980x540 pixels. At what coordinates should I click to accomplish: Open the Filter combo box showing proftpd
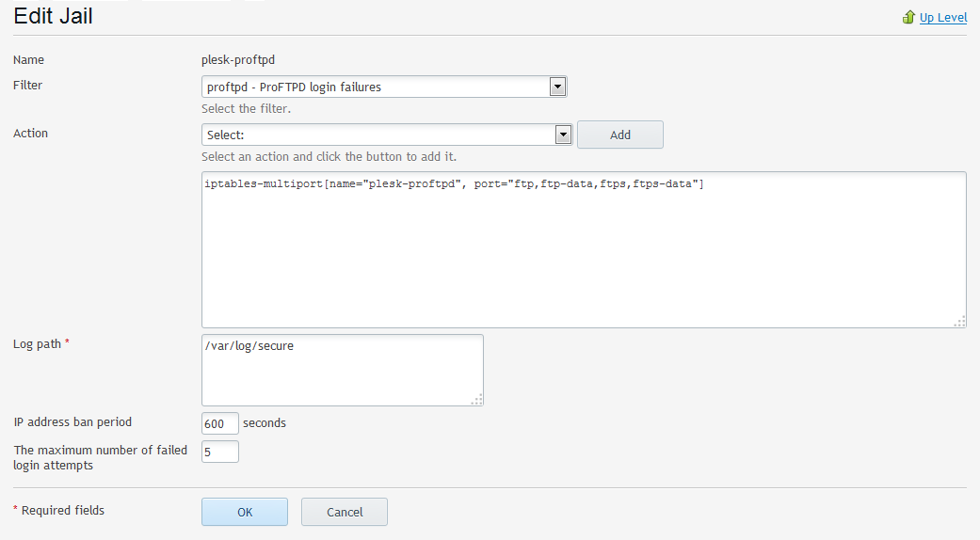(x=375, y=87)
